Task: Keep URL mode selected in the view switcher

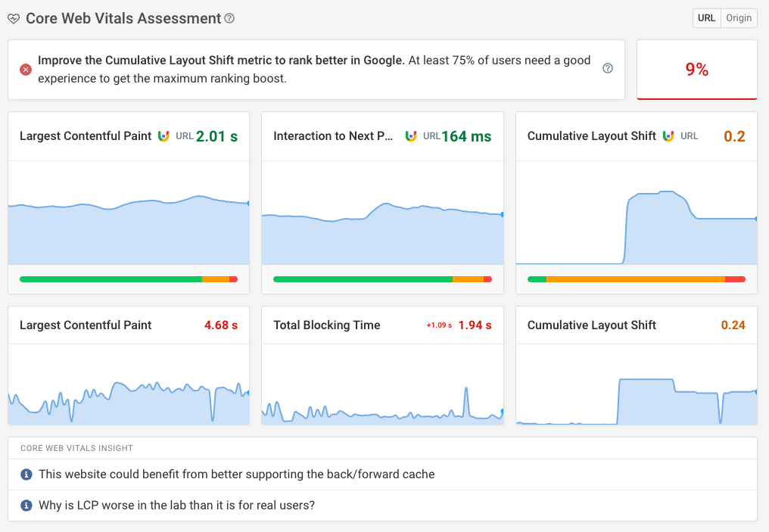Action: click(x=707, y=17)
